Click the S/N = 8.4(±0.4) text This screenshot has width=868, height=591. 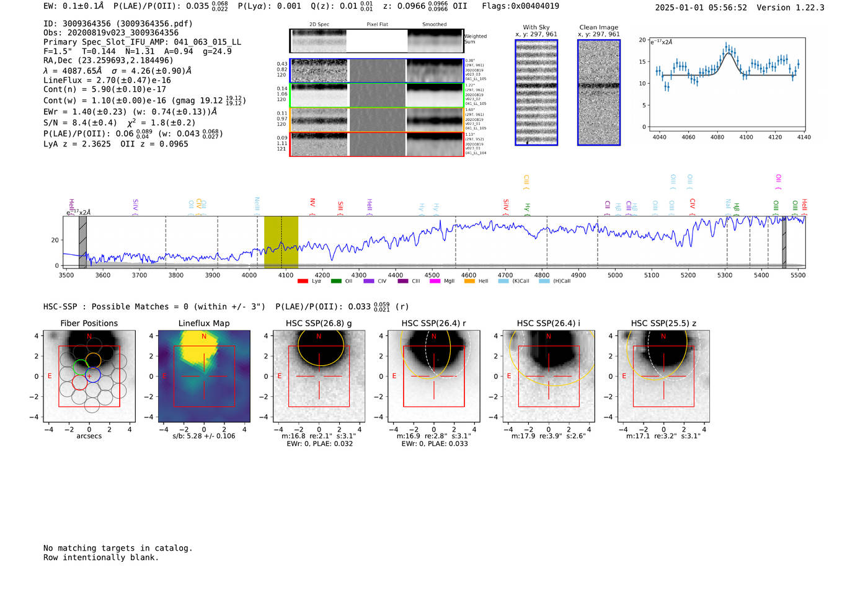[80, 123]
